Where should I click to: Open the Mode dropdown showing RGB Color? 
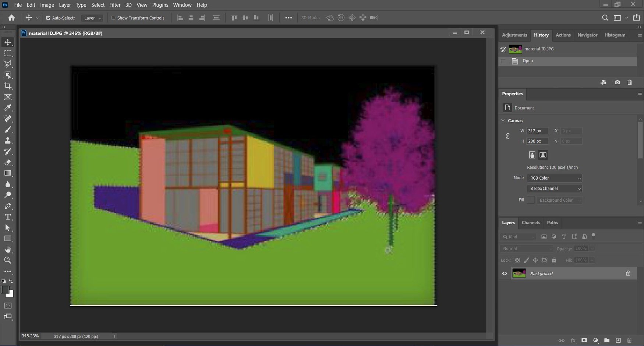[x=554, y=178]
